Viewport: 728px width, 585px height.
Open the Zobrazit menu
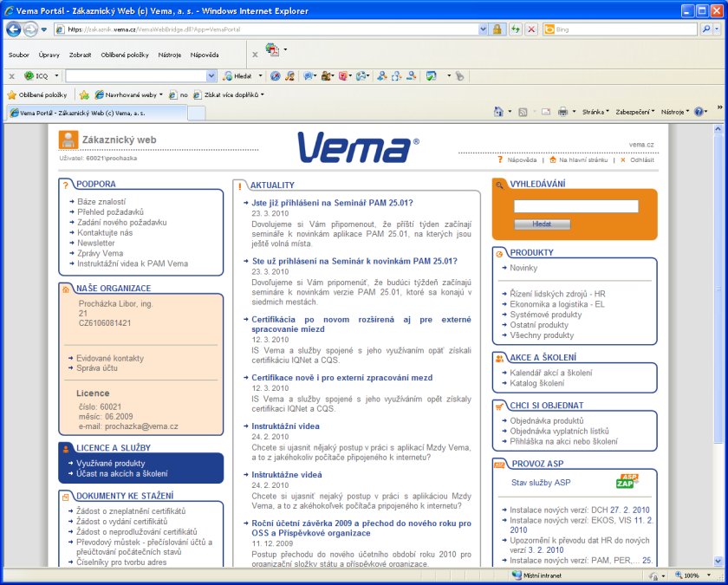click(x=81, y=55)
